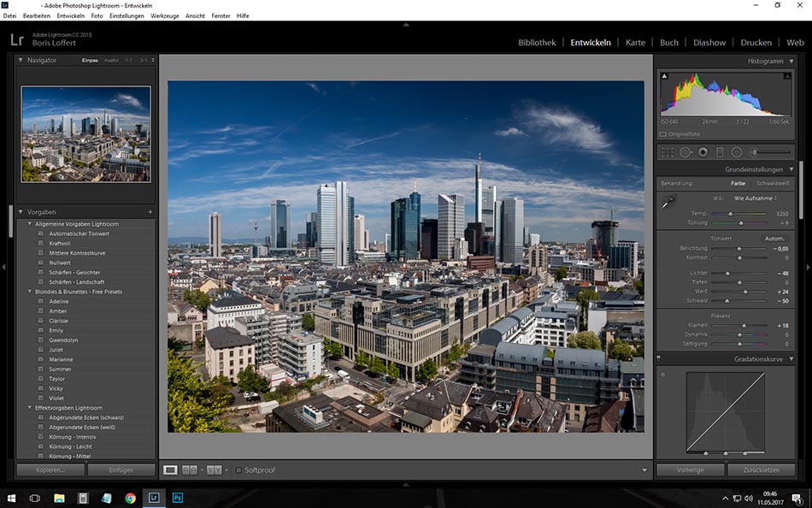Open Photoshop from the Windows taskbar
The image size is (812, 508).
pos(178,497)
